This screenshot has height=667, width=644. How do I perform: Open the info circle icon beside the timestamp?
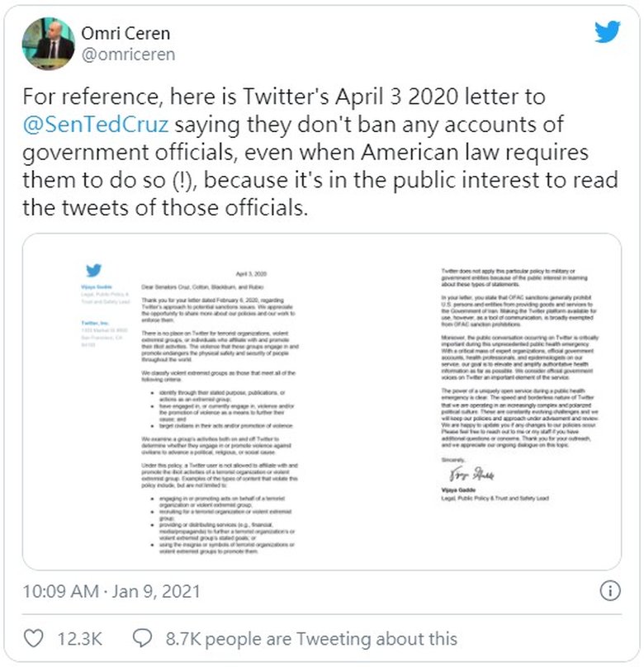(609, 591)
